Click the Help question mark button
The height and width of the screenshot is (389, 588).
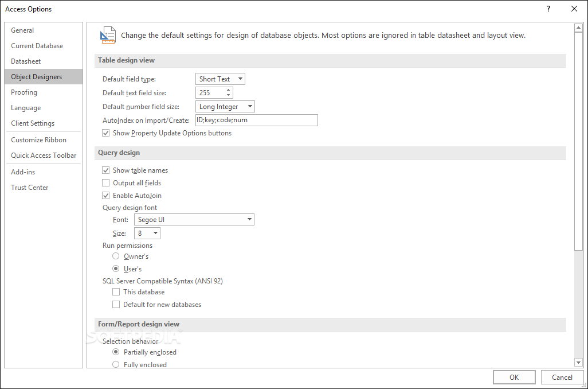coord(548,9)
